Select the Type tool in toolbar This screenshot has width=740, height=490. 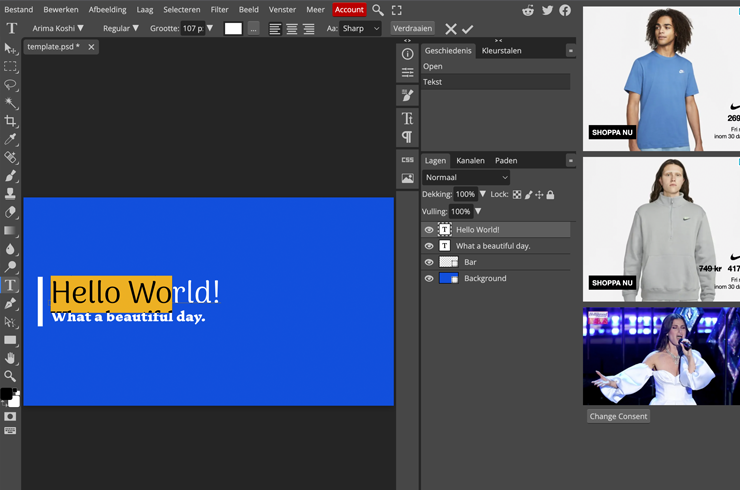pyautogui.click(x=10, y=285)
